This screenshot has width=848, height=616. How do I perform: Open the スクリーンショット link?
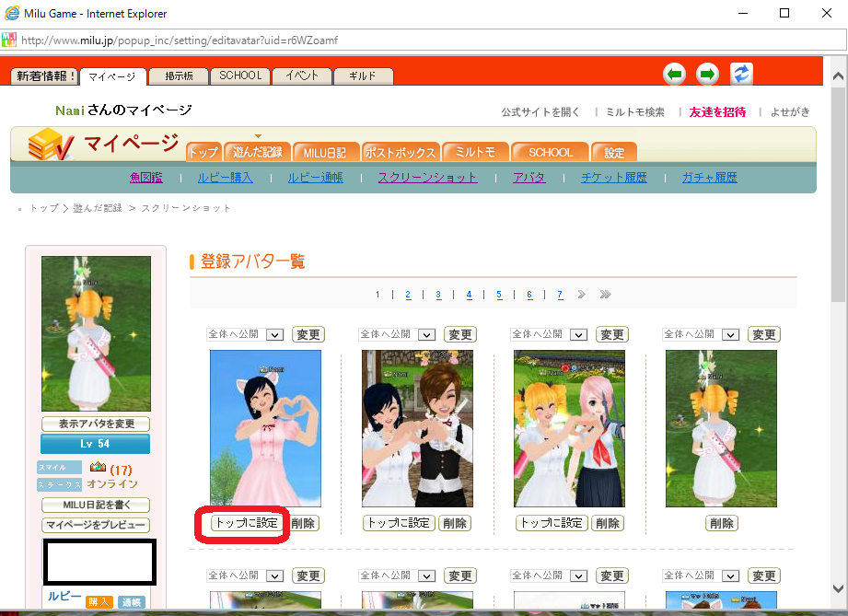[x=428, y=178]
